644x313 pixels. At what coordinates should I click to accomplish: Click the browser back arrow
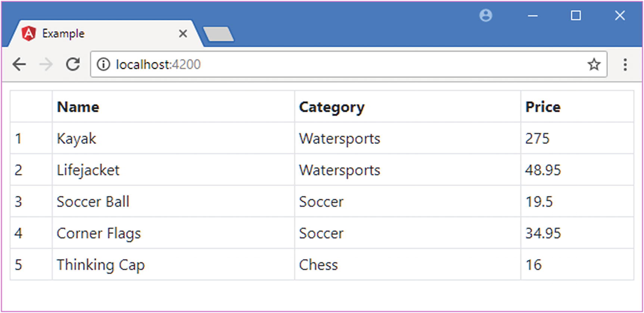19,65
